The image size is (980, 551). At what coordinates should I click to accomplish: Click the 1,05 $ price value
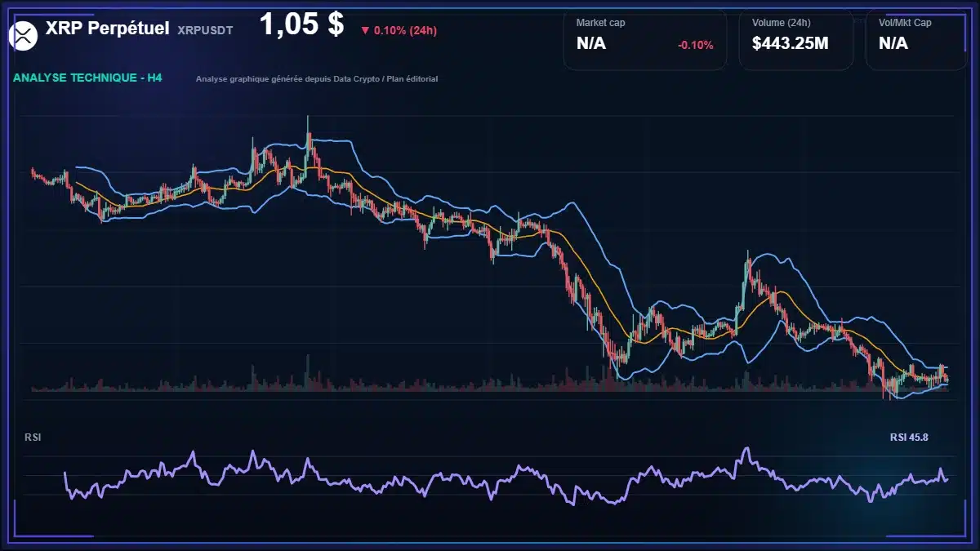pyautogui.click(x=301, y=24)
